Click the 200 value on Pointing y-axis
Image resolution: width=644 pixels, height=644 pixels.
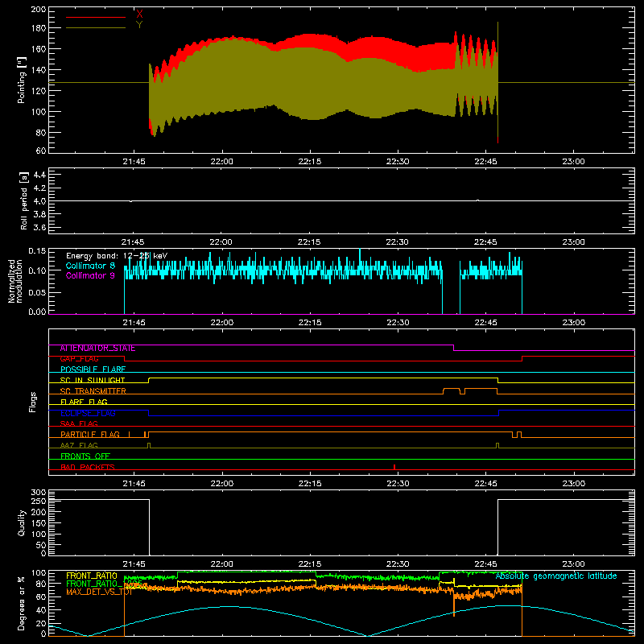[x=39, y=10]
